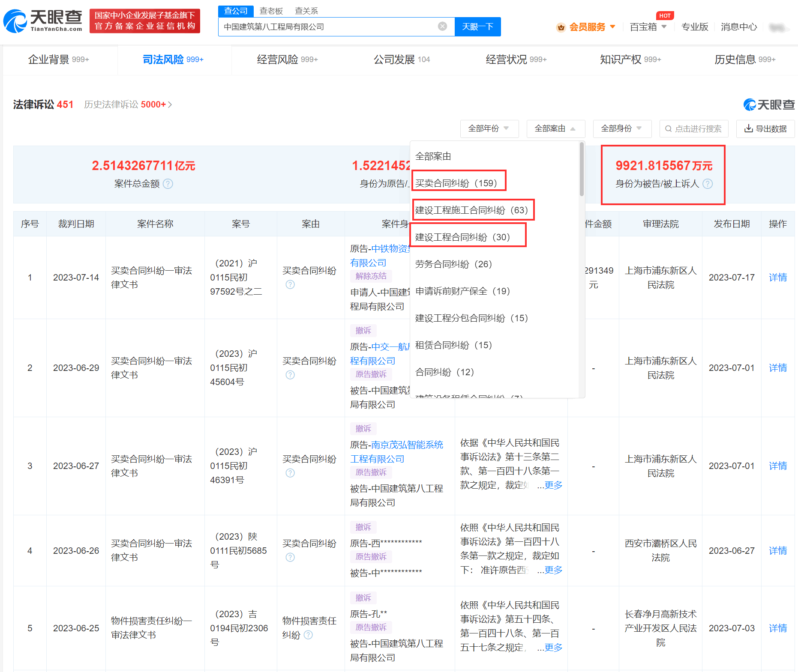Expand 更多 for row 5 judgment text
This screenshot has height=672, width=798.
coord(553,648)
